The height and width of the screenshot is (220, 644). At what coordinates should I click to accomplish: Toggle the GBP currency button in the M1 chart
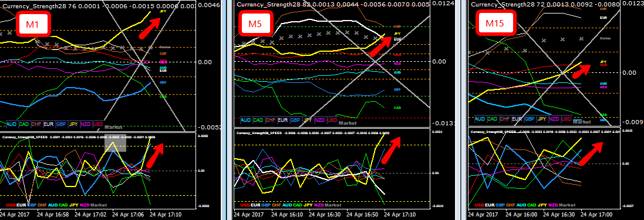(x=61, y=124)
